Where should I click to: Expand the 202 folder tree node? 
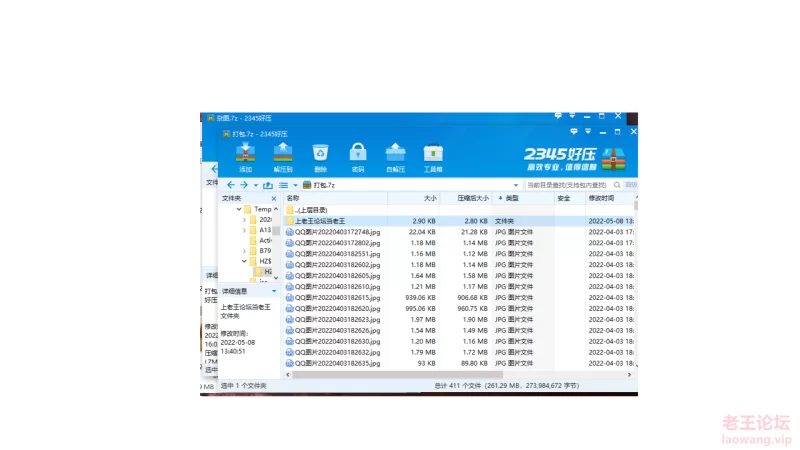tap(244, 219)
